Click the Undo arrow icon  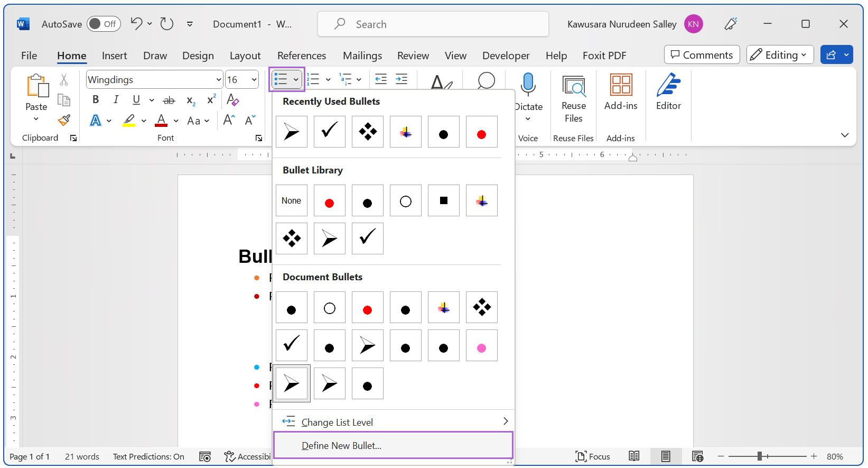pos(136,24)
